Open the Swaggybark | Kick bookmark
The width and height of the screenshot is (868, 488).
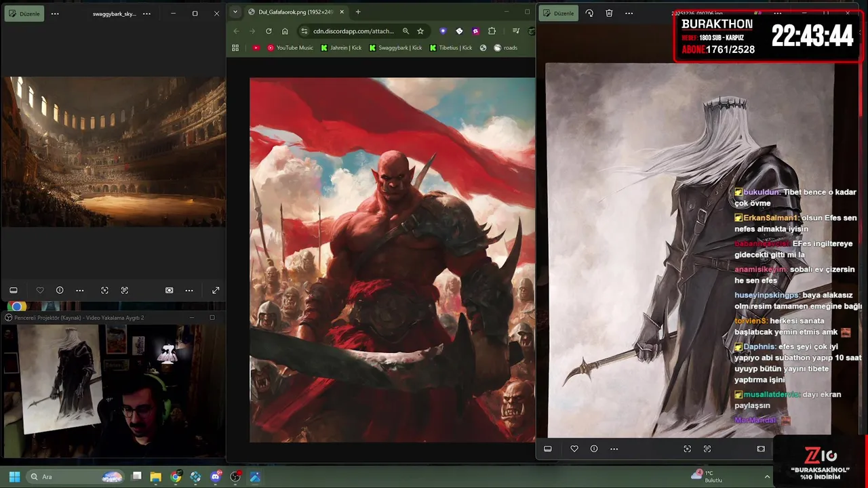395,47
